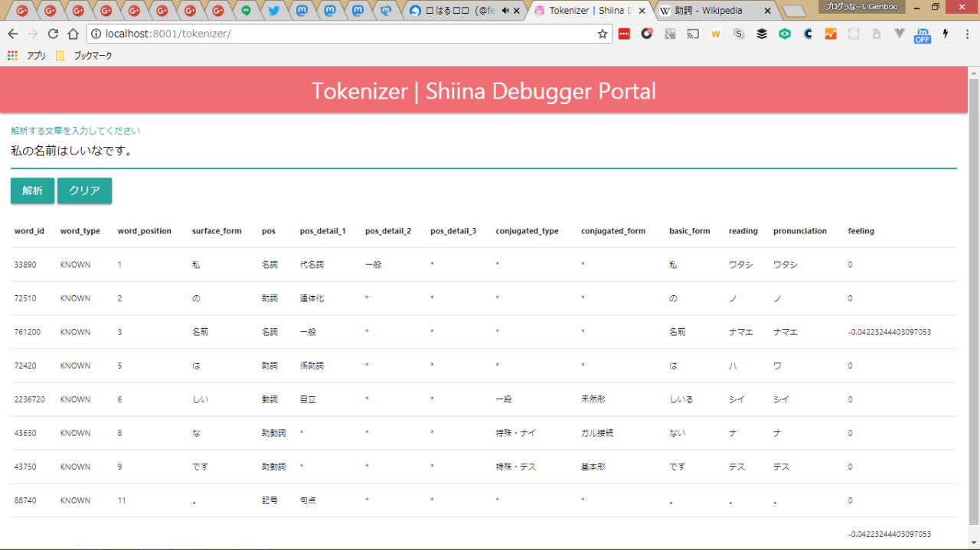This screenshot has width=980, height=550.
Task: Click the lightning bolt extension icon
Action: coord(945,34)
